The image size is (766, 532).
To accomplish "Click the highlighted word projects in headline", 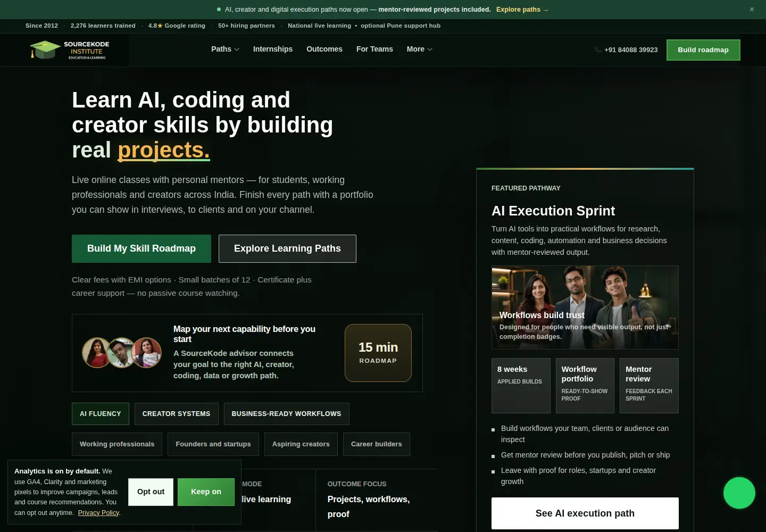I will [164, 150].
